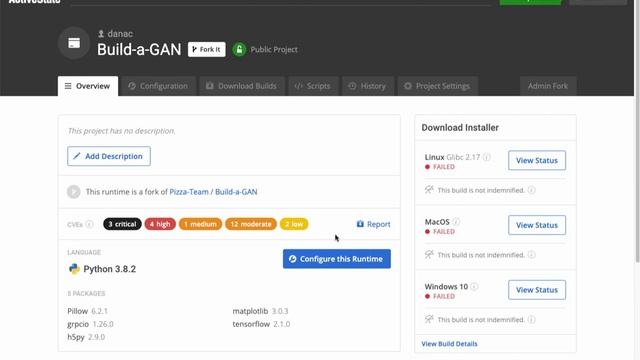640x360 pixels.
Task: Click the Download Installer heading
Action: point(460,128)
